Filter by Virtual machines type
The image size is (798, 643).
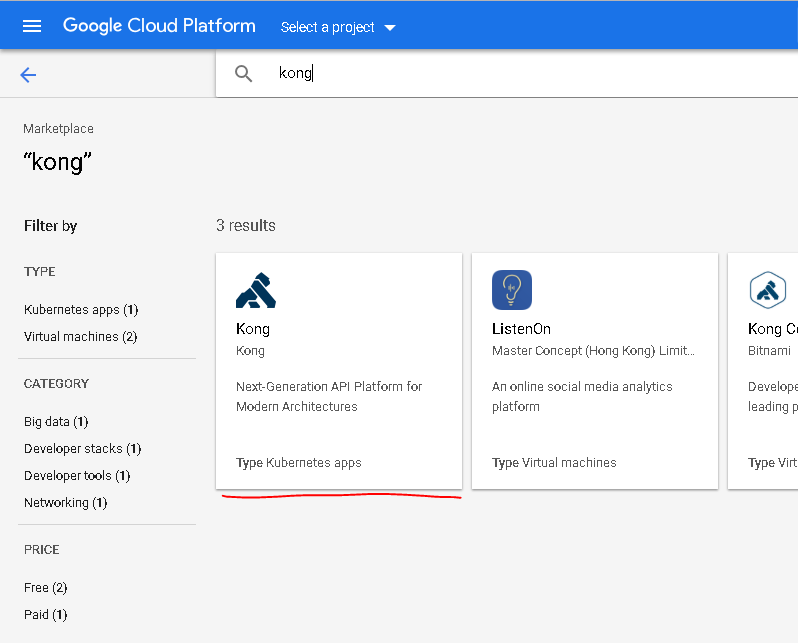(80, 337)
